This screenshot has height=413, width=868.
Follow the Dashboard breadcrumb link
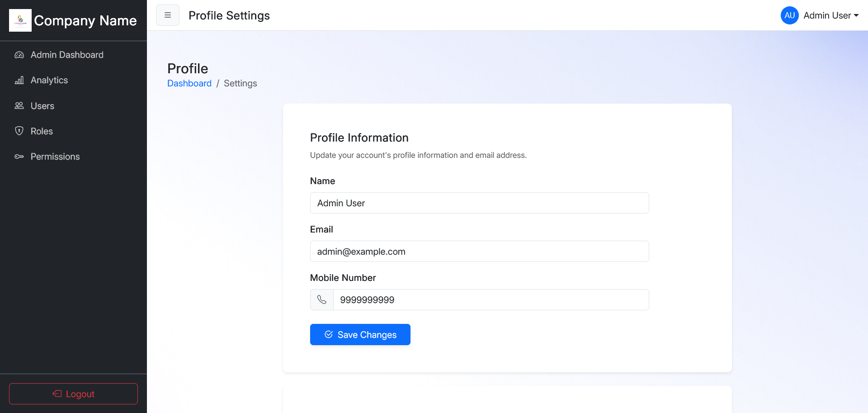(189, 83)
